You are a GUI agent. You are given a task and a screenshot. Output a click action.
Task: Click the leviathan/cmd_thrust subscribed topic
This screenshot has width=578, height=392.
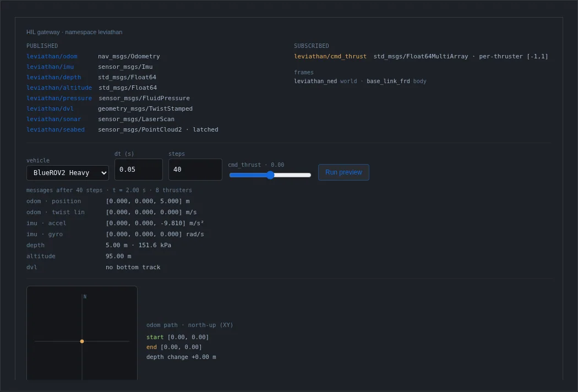click(330, 56)
